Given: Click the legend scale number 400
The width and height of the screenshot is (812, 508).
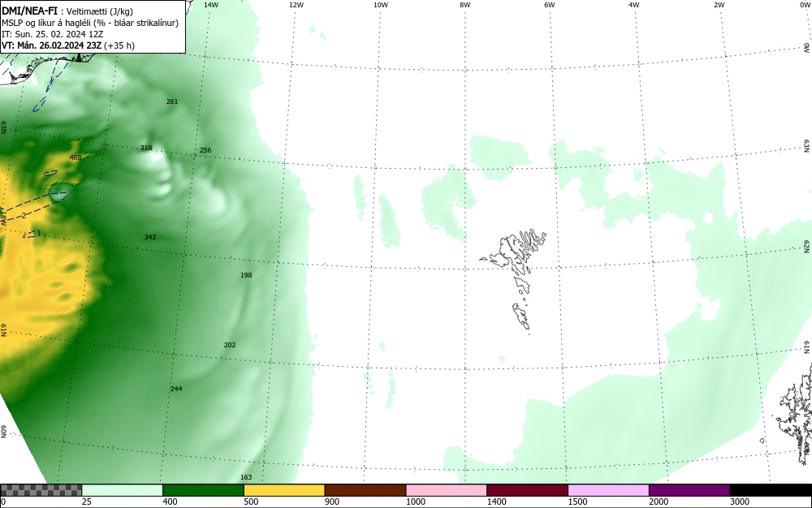Looking at the screenshot, I should pos(170,502).
